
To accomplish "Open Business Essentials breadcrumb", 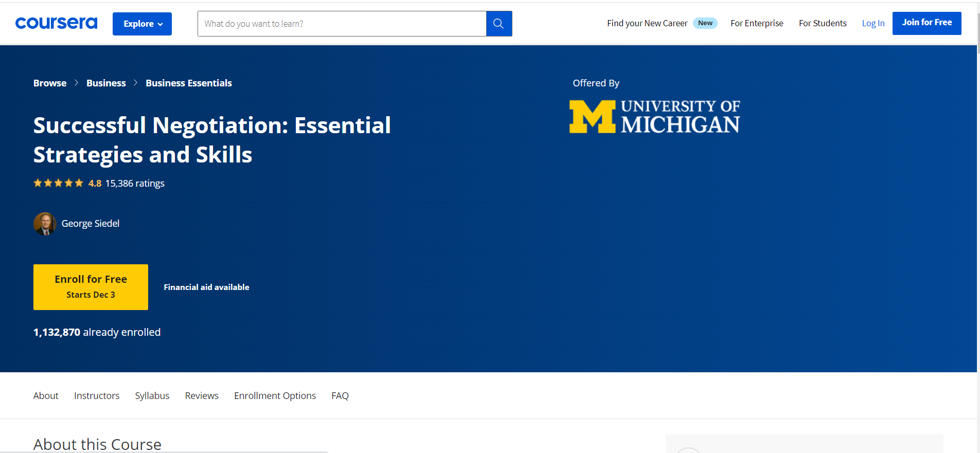I will pyautogui.click(x=188, y=83).
